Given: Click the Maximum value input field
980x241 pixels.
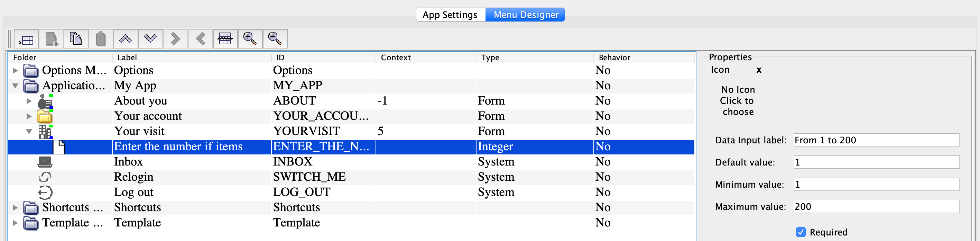Looking at the screenshot, I should click(876, 206).
